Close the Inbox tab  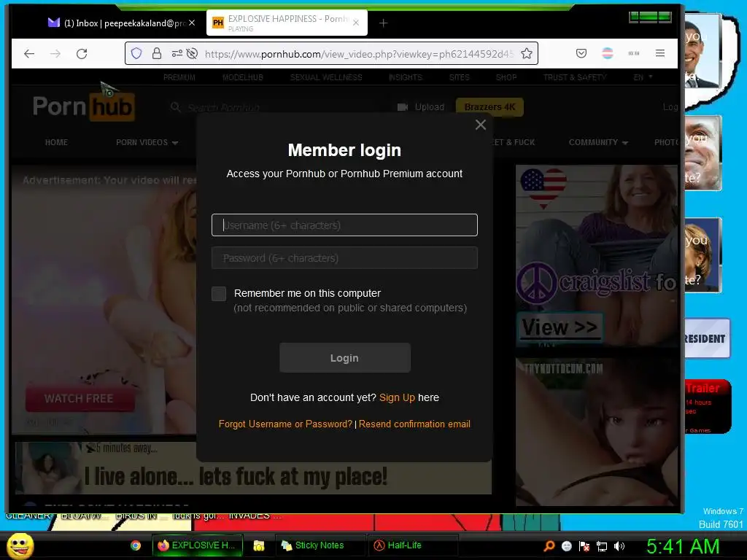[x=192, y=23]
